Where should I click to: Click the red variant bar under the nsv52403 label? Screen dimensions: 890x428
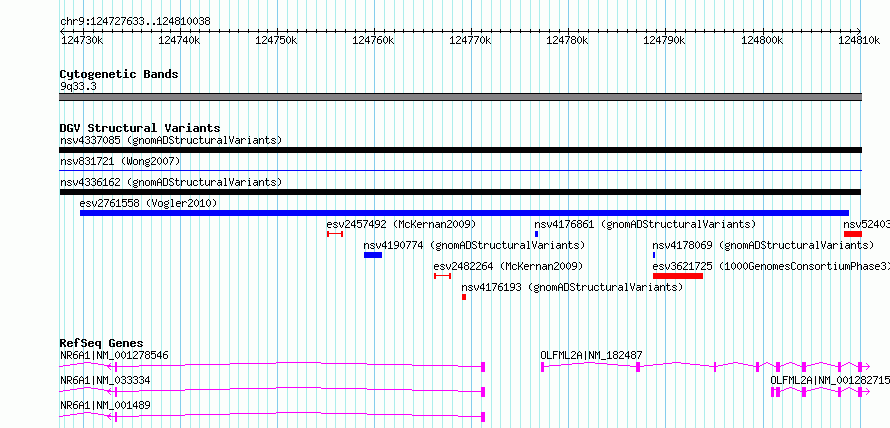click(853, 234)
